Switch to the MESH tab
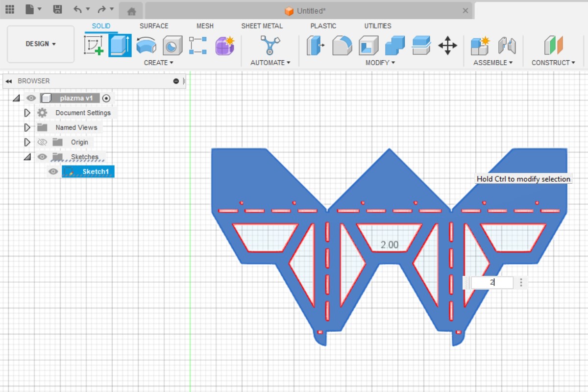 tap(205, 26)
